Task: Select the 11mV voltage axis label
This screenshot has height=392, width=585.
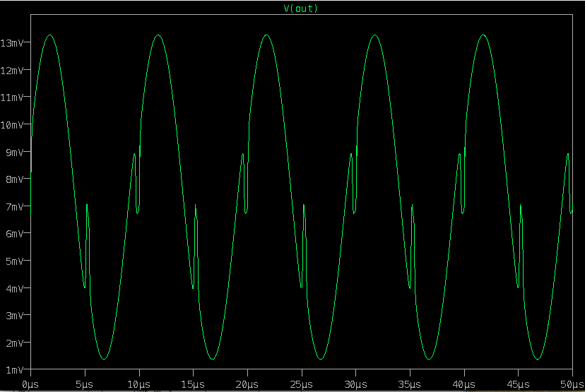Action: (x=12, y=97)
